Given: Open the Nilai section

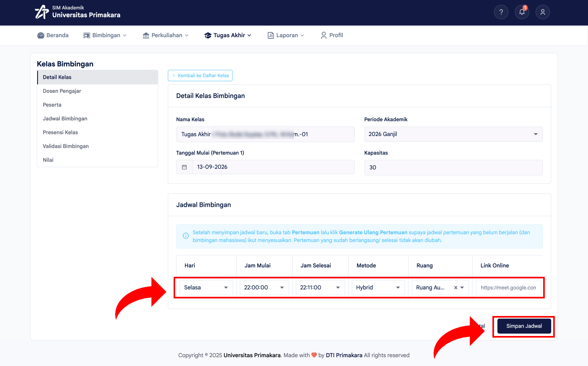Looking at the screenshot, I should pos(98,160).
